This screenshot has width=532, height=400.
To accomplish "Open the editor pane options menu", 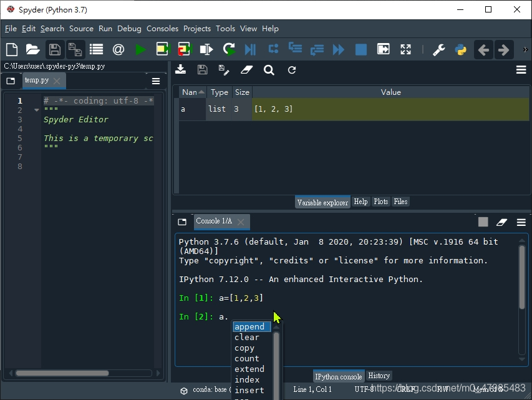I will (156, 80).
